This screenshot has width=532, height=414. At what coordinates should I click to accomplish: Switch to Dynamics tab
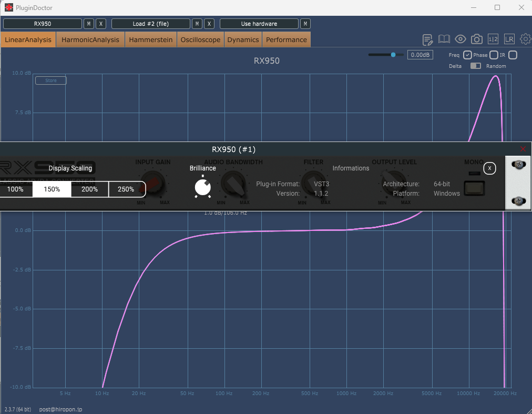point(243,40)
